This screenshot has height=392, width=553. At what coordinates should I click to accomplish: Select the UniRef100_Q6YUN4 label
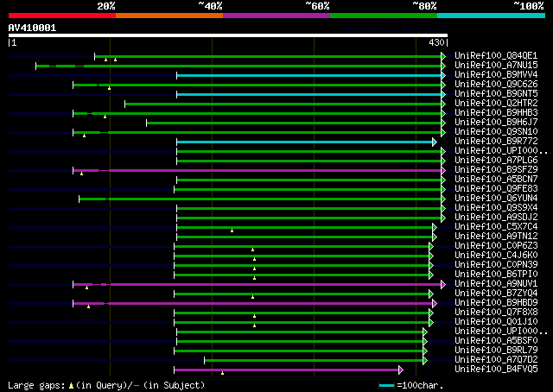point(496,199)
